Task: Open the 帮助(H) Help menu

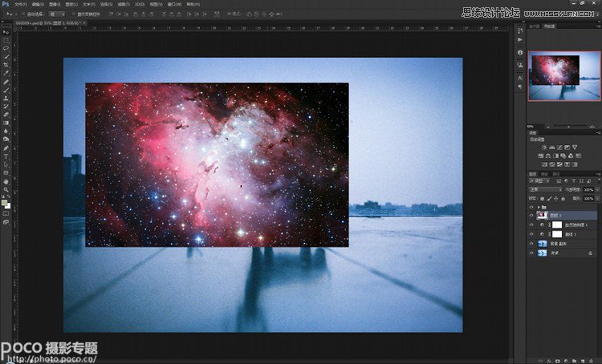Action: click(x=193, y=5)
